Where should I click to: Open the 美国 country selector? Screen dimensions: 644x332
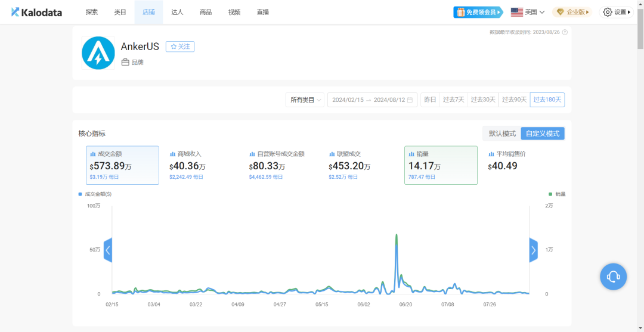[528, 12]
